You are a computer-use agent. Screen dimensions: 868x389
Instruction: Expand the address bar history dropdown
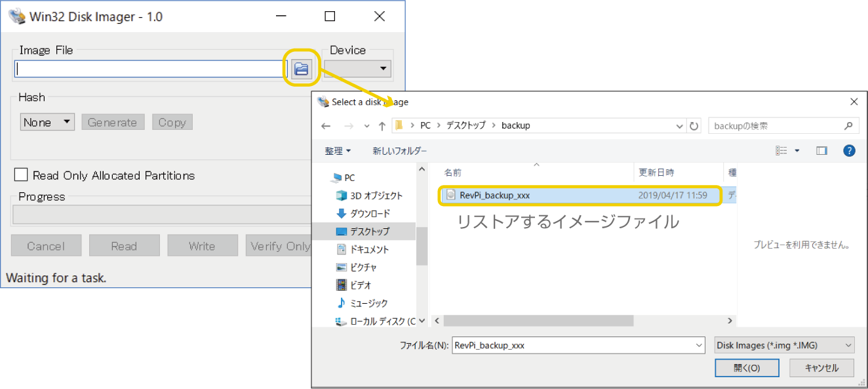679,125
